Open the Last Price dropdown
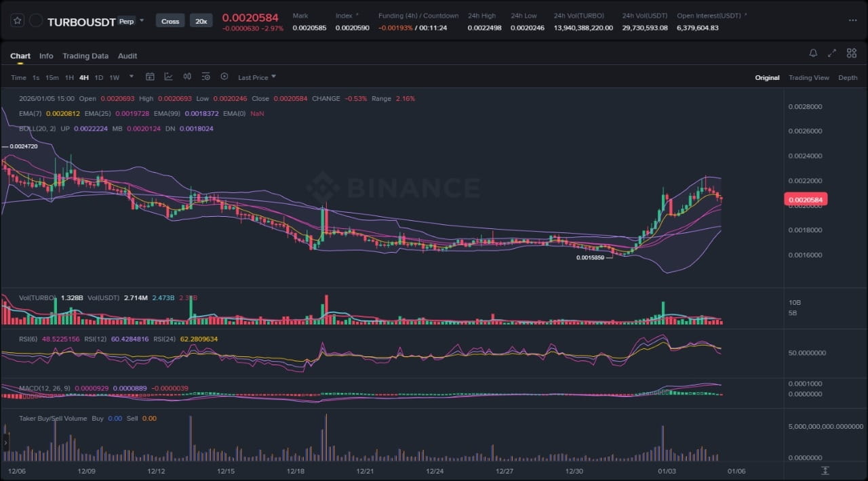Screen dimensions: 868x481 coord(257,77)
